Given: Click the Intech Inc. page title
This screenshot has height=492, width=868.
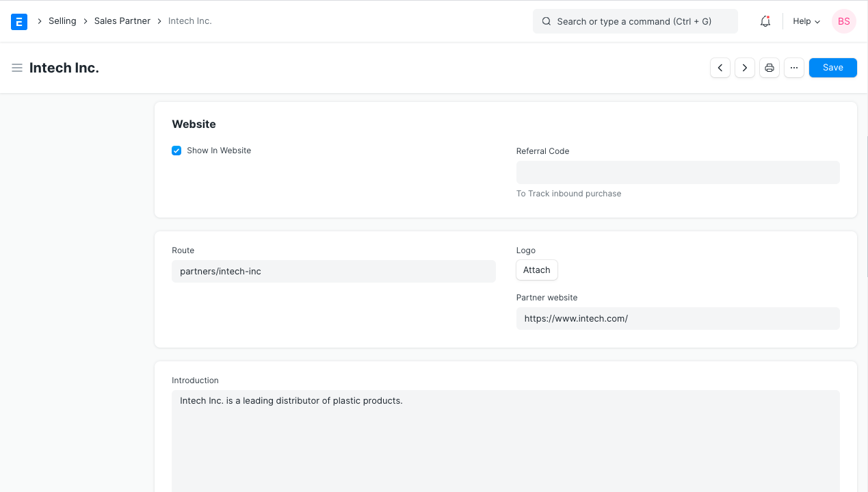Looking at the screenshot, I should (64, 68).
